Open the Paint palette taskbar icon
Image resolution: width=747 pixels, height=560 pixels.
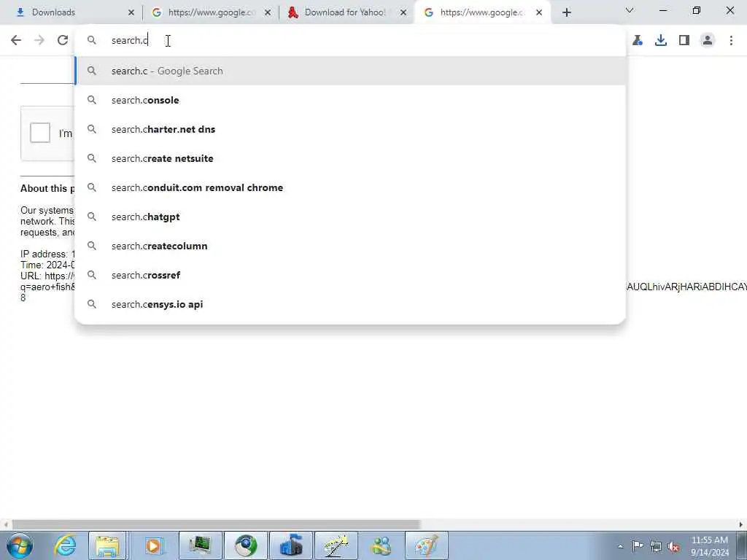click(x=427, y=545)
